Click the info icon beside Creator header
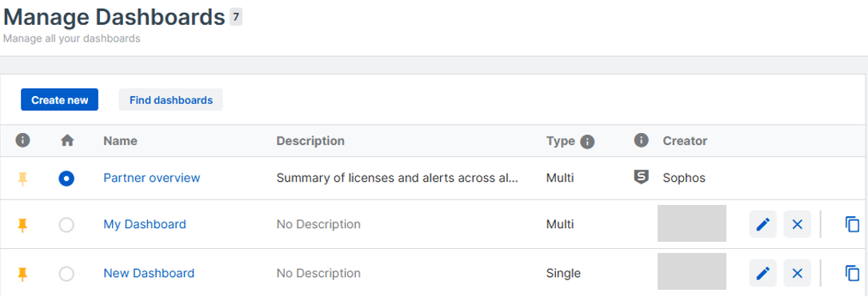Viewport: 868px width, 297px height. (x=641, y=140)
